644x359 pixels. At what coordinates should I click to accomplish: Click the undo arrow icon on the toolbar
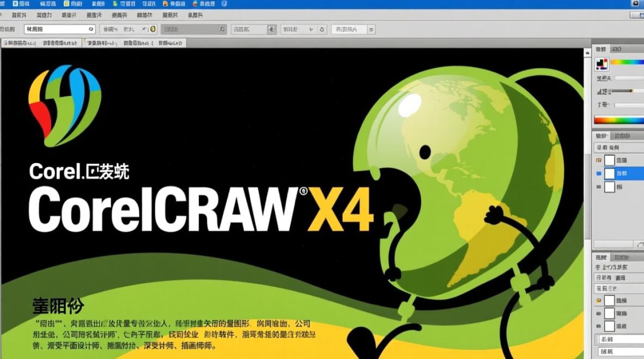[x=143, y=29]
